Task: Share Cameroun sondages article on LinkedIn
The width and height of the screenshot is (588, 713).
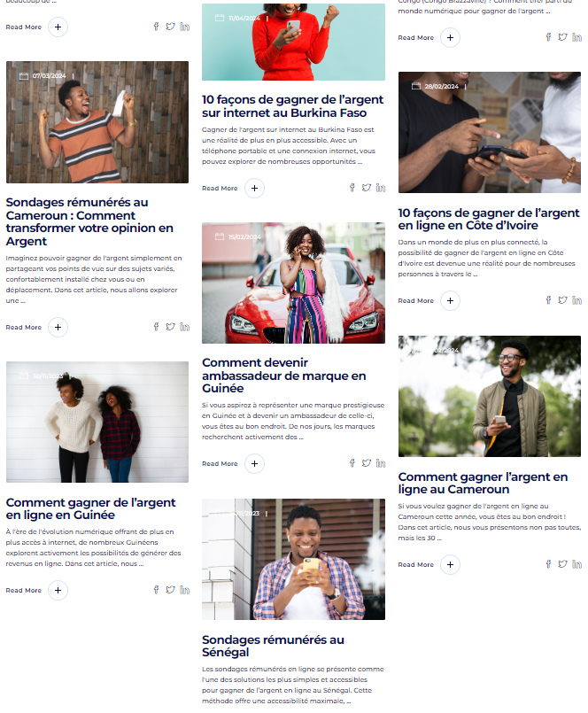Action: click(x=184, y=327)
